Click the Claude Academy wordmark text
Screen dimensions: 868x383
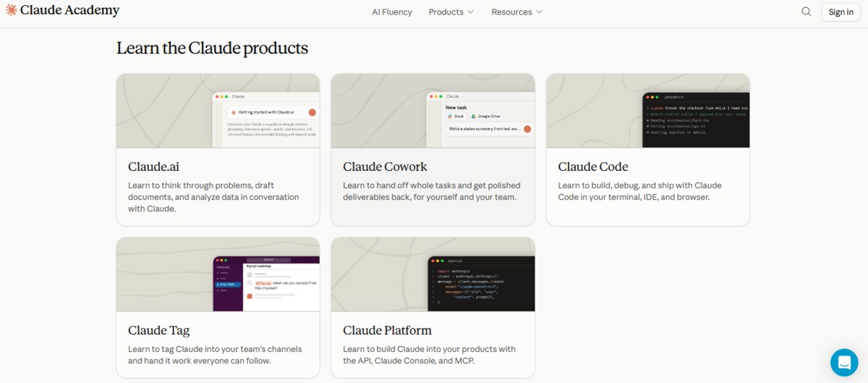(x=70, y=11)
